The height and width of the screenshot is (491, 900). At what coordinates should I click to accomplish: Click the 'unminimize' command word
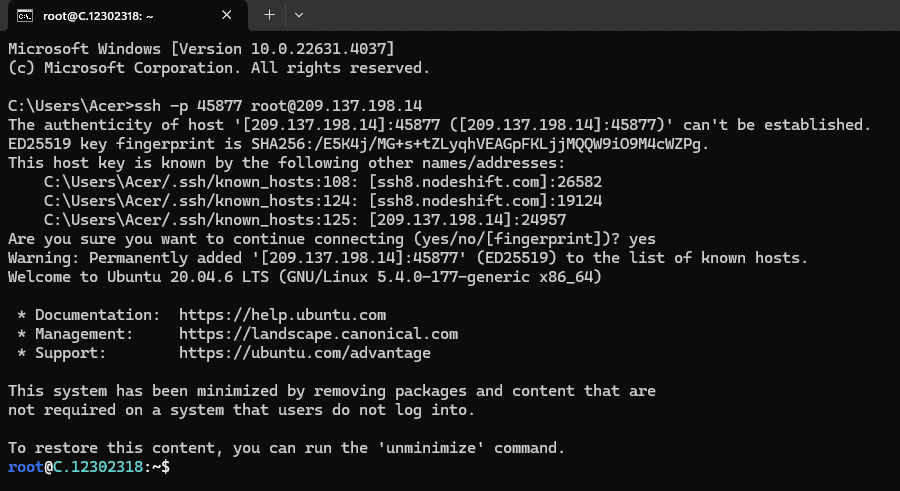click(x=431, y=447)
